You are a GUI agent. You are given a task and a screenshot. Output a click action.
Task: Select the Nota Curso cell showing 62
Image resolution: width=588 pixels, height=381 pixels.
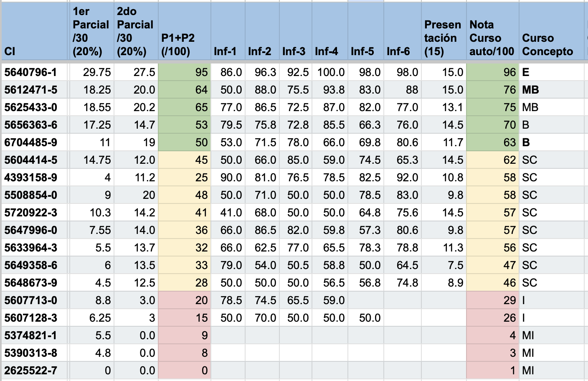tap(492, 160)
